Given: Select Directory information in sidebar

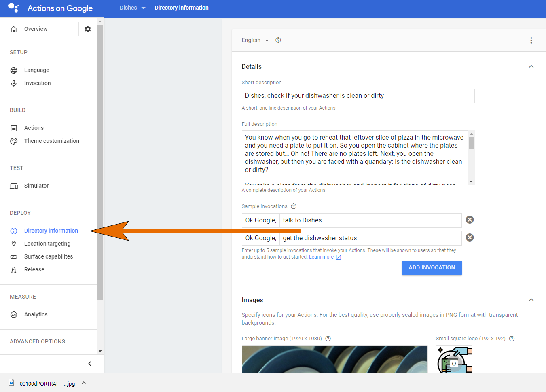Looking at the screenshot, I should point(51,231).
